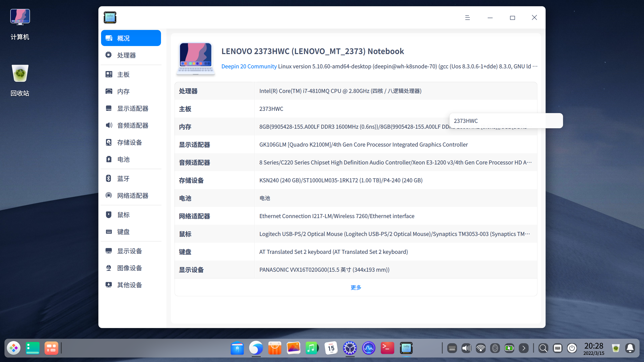Click the Bluetooth icon in system tray

click(495, 348)
